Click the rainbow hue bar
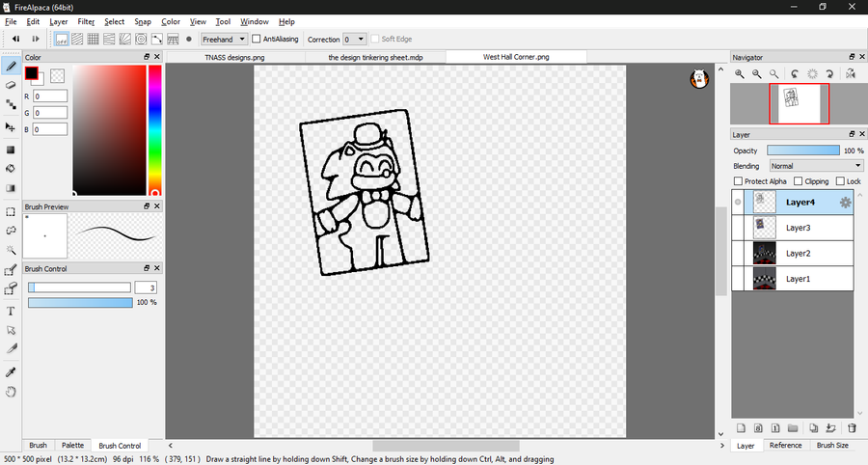The height and width of the screenshot is (465, 868). [x=155, y=130]
